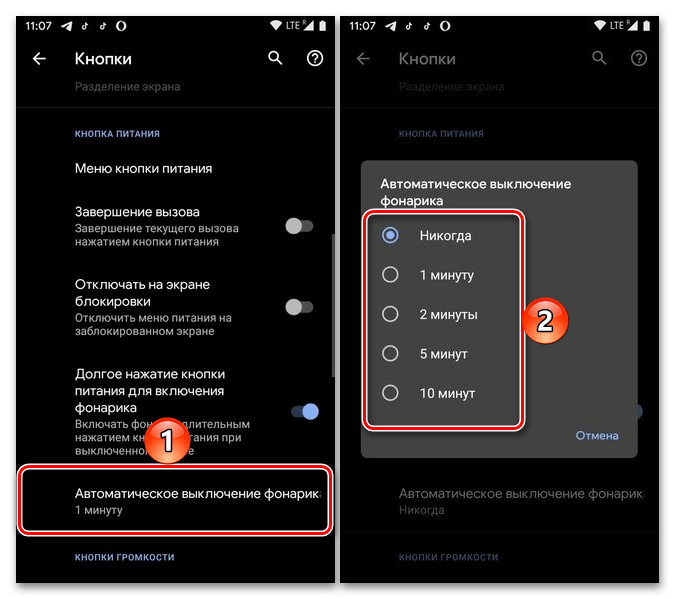Tap Отмена to dismiss the dialog

coord(597,436)
